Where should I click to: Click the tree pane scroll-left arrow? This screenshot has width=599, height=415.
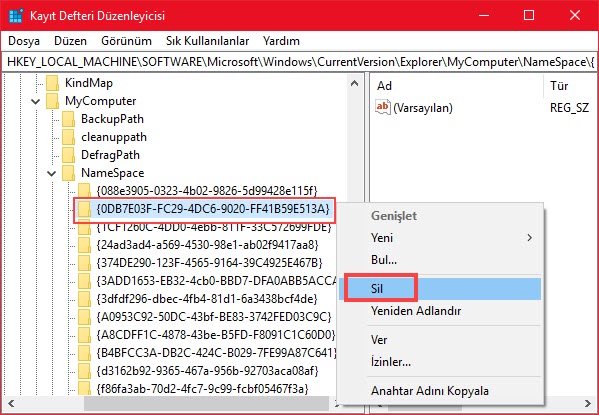10,404
